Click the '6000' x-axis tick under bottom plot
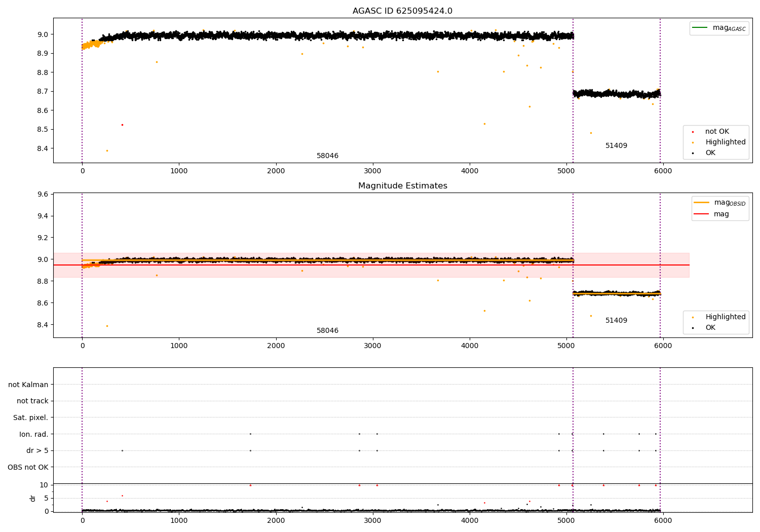Screen dimensions: 760x532 tap(663, 520)
